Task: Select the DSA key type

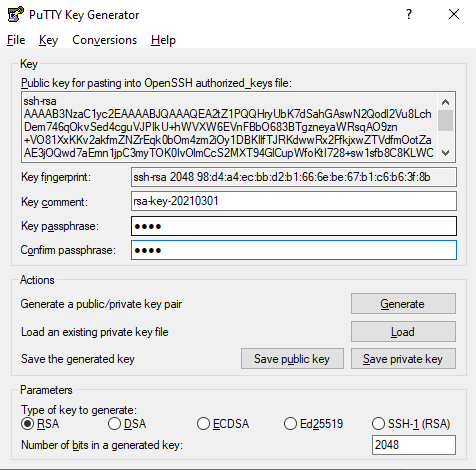Action: (x=127, y=424)
